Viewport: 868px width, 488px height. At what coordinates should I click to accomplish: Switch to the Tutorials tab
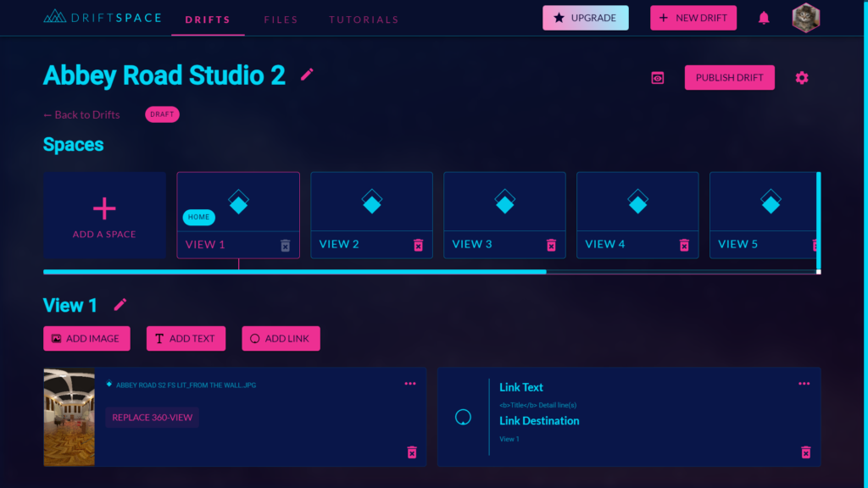[x=364, y=19]
